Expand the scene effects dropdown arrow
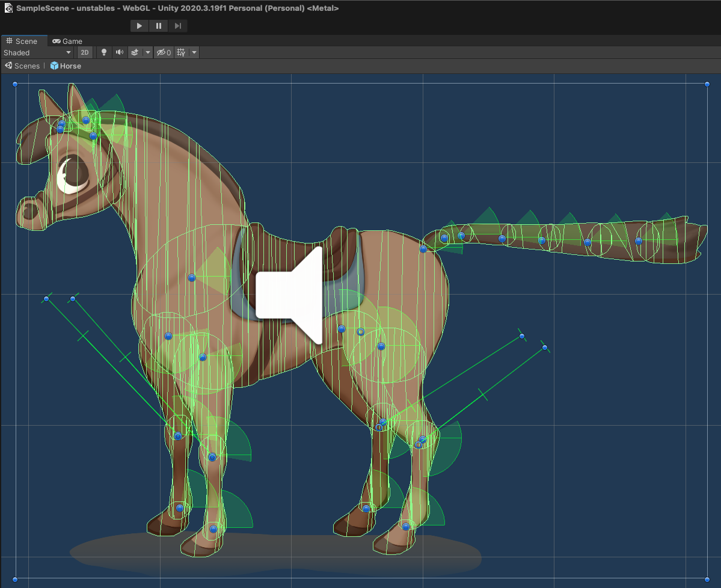721x588 pixels. (147, 53)
